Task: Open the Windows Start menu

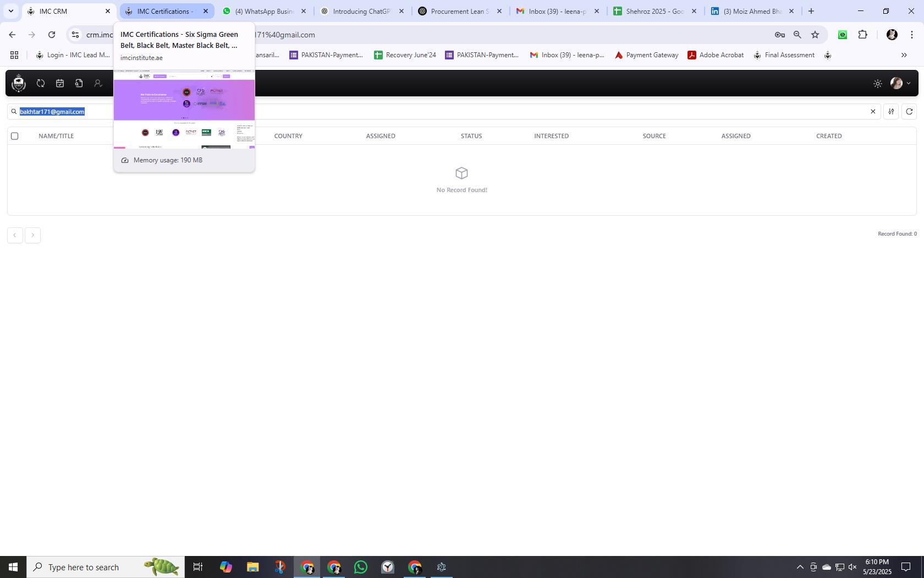Action: [13, 567]
